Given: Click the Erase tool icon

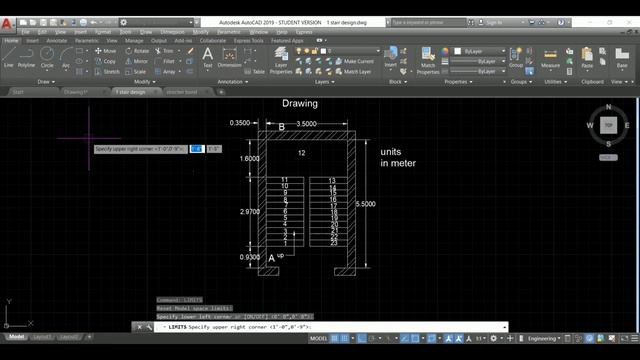Looking at the screenshot, I should [190, 51].
